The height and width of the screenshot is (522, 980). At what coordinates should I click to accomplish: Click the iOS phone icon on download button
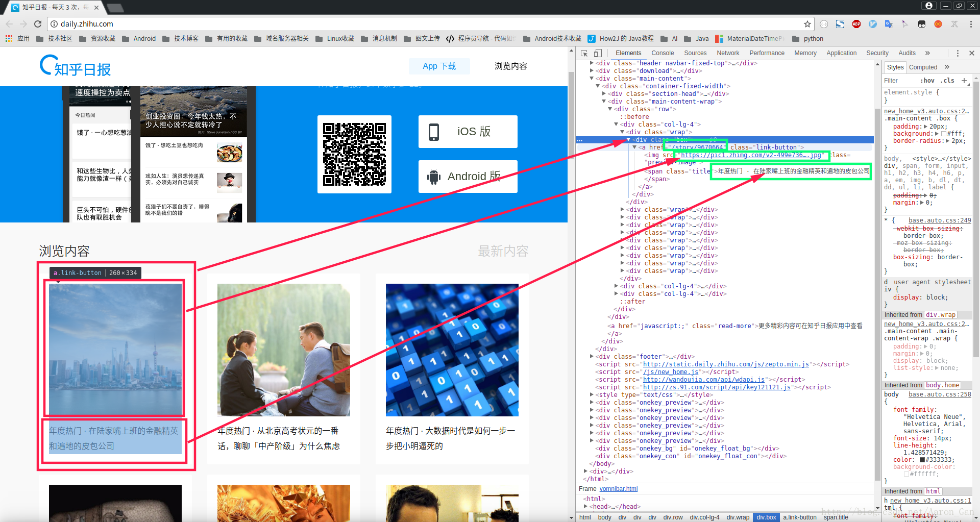tap(434, 132)
